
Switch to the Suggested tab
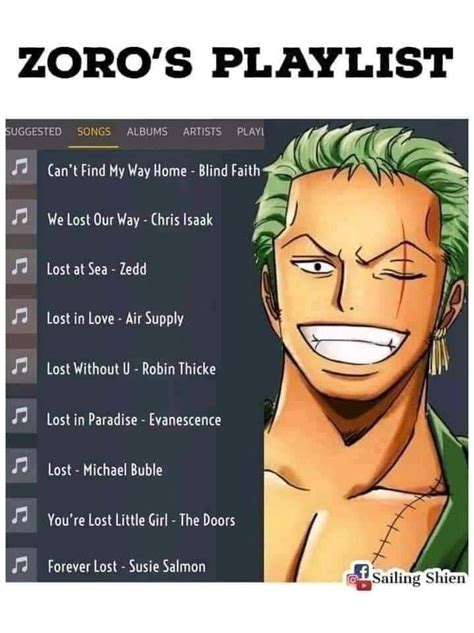pyautogui.click(x=34, y=132)
